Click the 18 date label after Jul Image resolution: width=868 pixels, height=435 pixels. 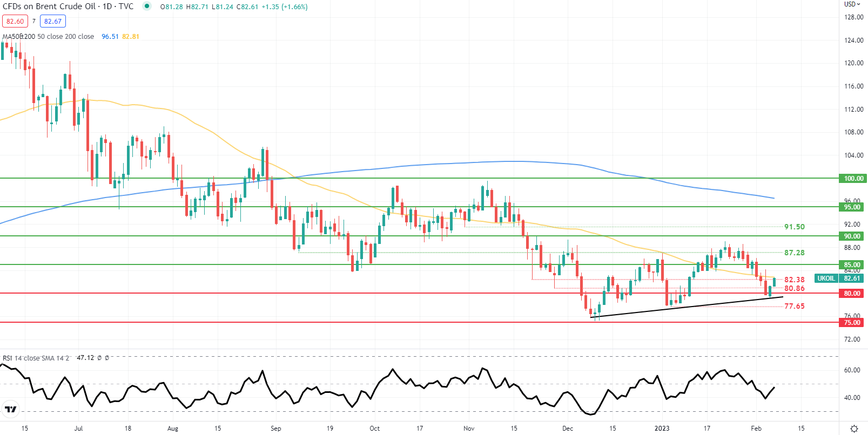(128, 429)
